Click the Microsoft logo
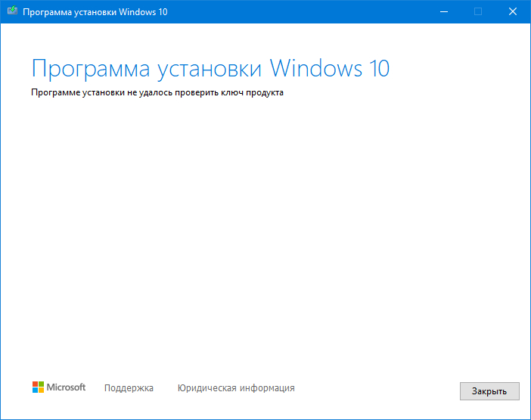The width and height of the screenshot is (531, 420). click(59, 387)
